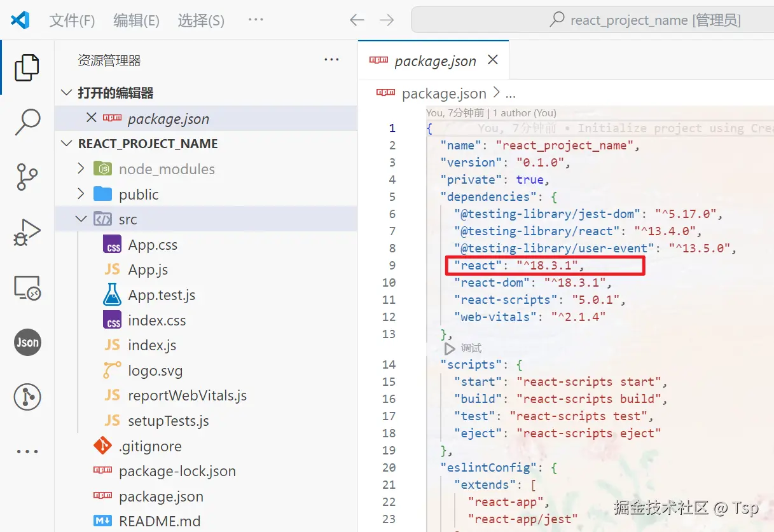Screen dimensions: 774x532
Task: Open the Run and Debug view
Action: coord(27,232)
